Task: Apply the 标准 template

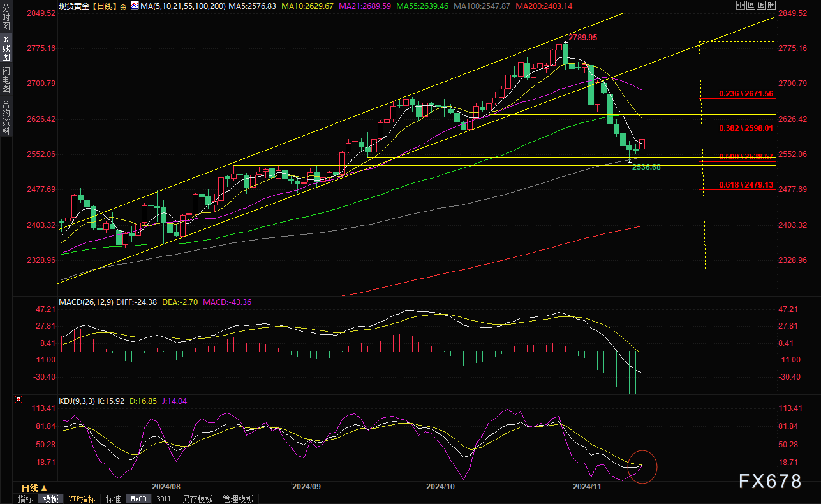Action: (x=113, y=499)
